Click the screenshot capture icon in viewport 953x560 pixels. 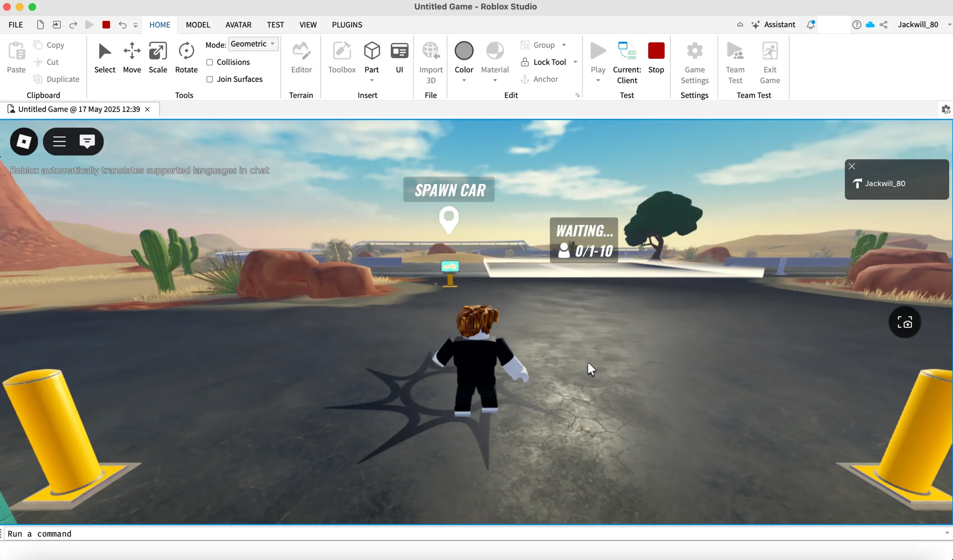coord(904,322)
